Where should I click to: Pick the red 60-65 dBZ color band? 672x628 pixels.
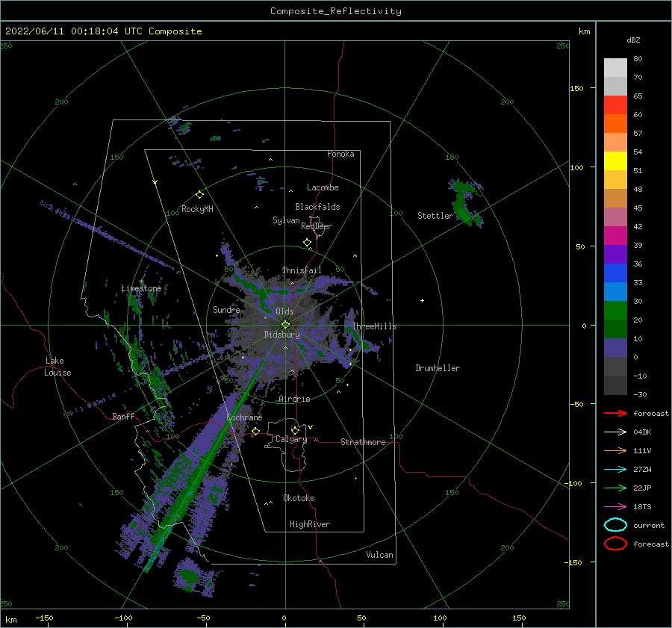(615, 105)
